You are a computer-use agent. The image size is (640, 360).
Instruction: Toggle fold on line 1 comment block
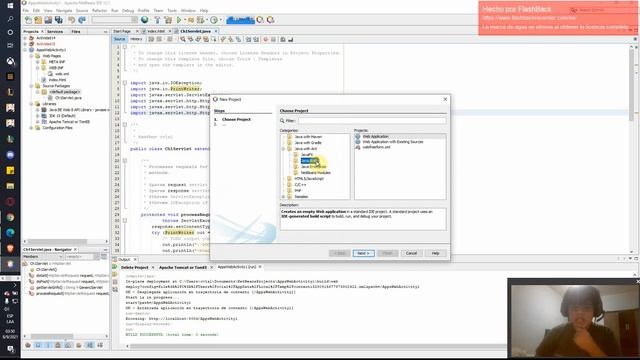click(x=125, y=47)
